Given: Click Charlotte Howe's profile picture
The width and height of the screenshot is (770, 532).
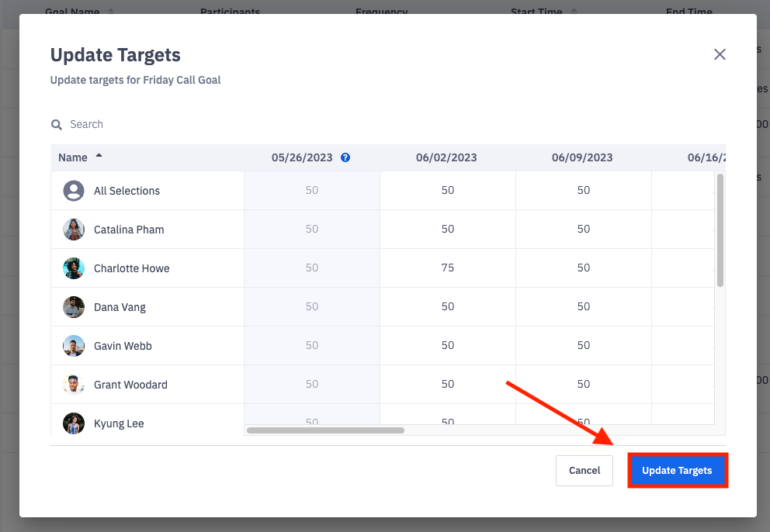Looking at the screenshot, I should 73,268.
